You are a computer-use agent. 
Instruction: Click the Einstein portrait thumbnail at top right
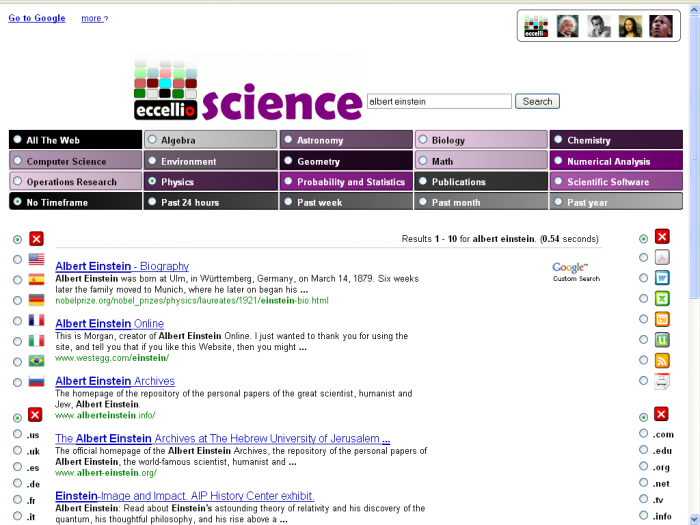pos(567,26)
